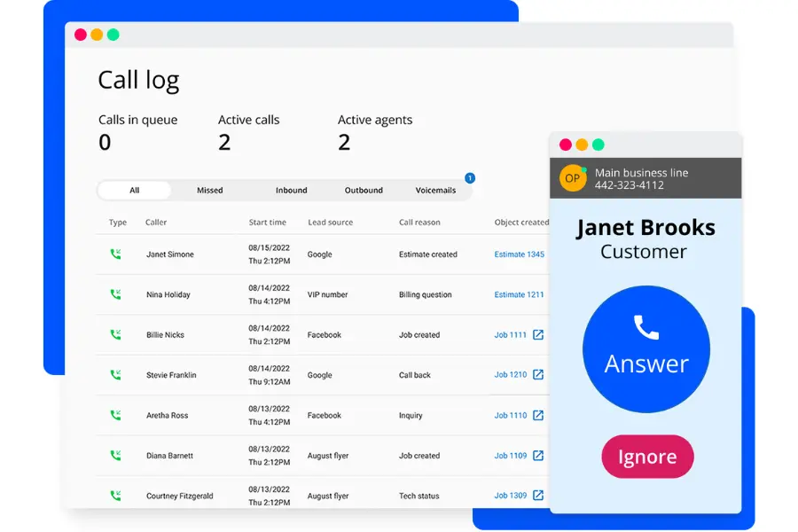Click the VIP number lead source cell
Viewport: 798px width, 532px height.
click(327, 294)
